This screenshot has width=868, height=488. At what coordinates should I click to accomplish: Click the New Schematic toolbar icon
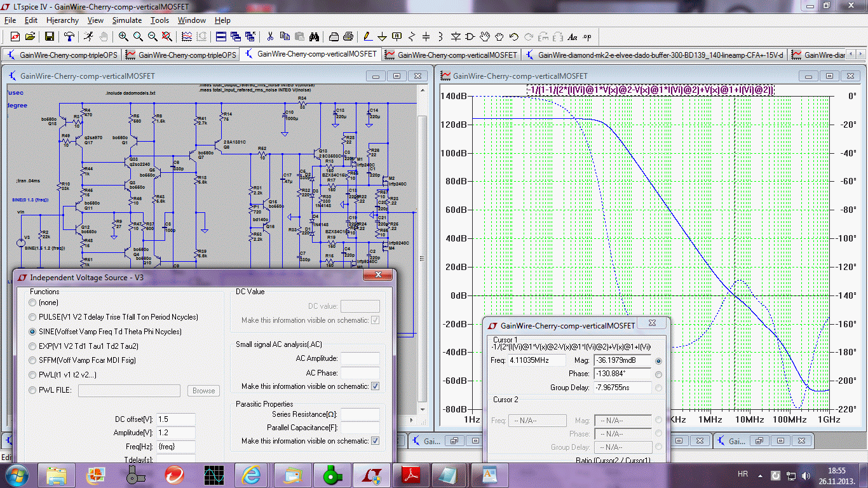coord(15,36)
